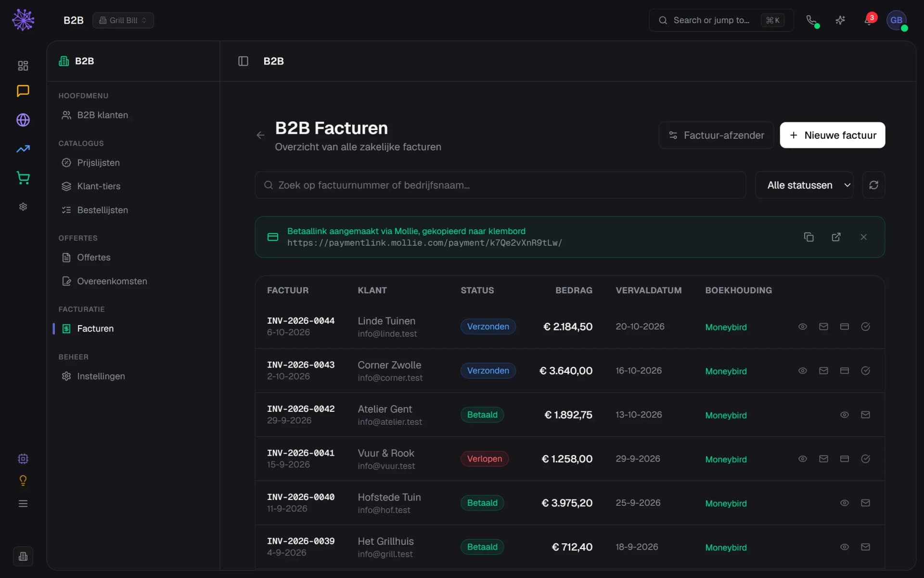Open the shopping cart icon in left rail
This screenshot has width=924, height=578.
click(x=23, y=178)
